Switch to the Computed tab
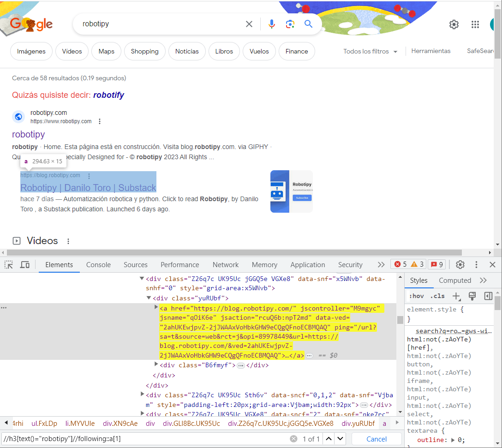 455,280
